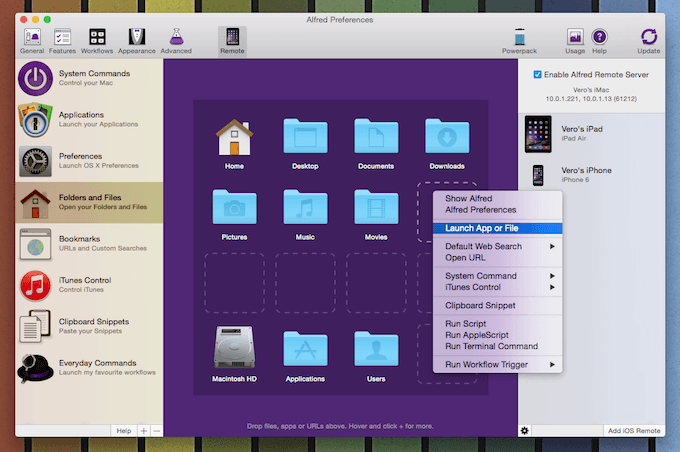Expand Default Web Search submenu
The height and width of the screenshot is (452, 680).
coord(497,246)
